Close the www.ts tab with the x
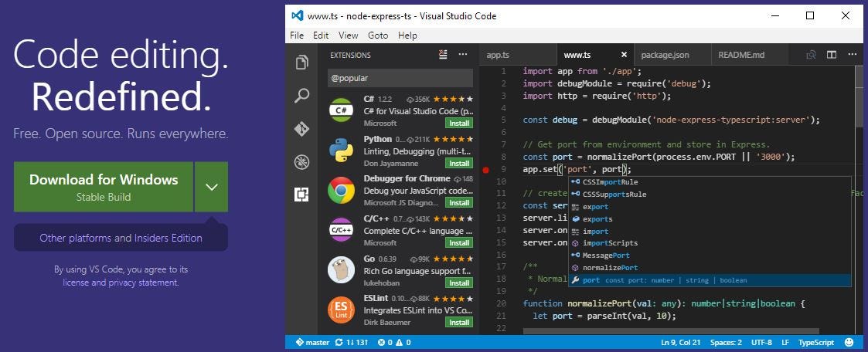The height and width of the screenshot is (352, 868). pyautogui.click(x=624, y=55)
